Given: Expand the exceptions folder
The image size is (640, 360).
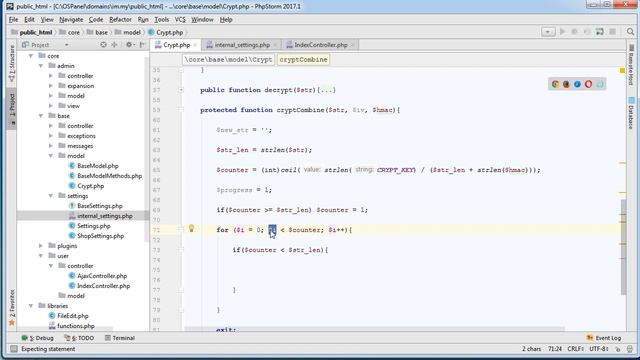Looking at the screenshot, I should click(x=51, y=136).
